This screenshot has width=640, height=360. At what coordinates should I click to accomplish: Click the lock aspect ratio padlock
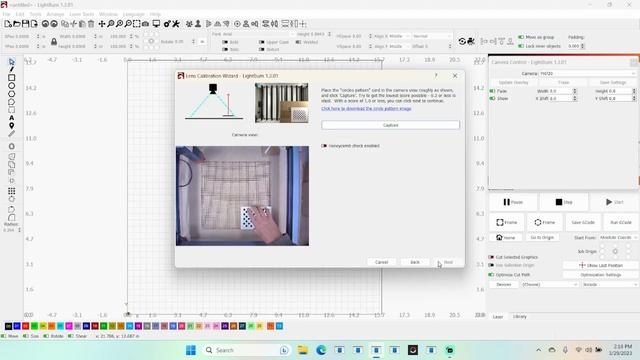pos(54,41)
